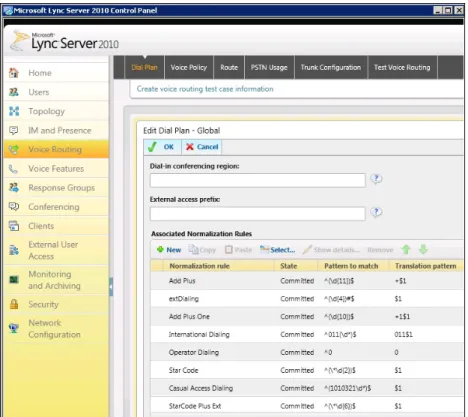The width and height of the screenshot is (468, 417).
Task: Click the Network Configuration icon
Action: (14, 328)
